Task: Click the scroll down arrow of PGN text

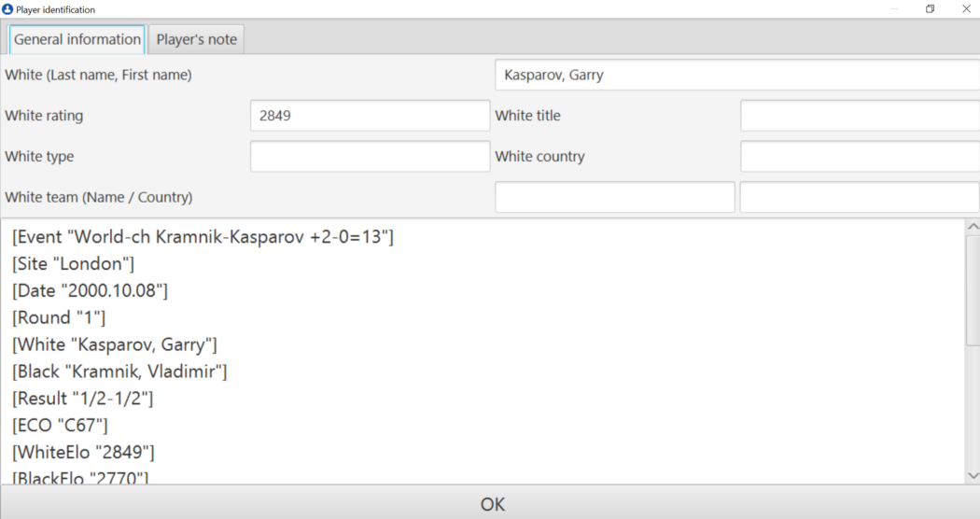Action: click(x=973, y=476)
